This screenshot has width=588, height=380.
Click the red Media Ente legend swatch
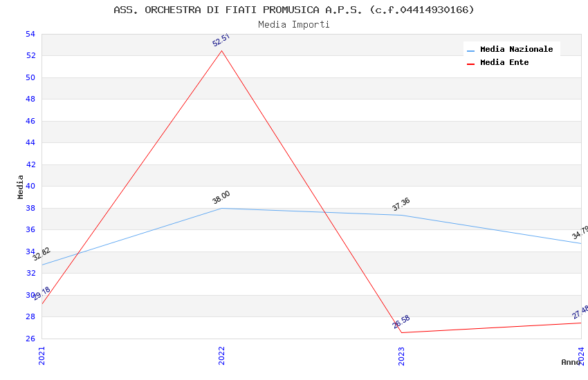click(x=470, y=64)
